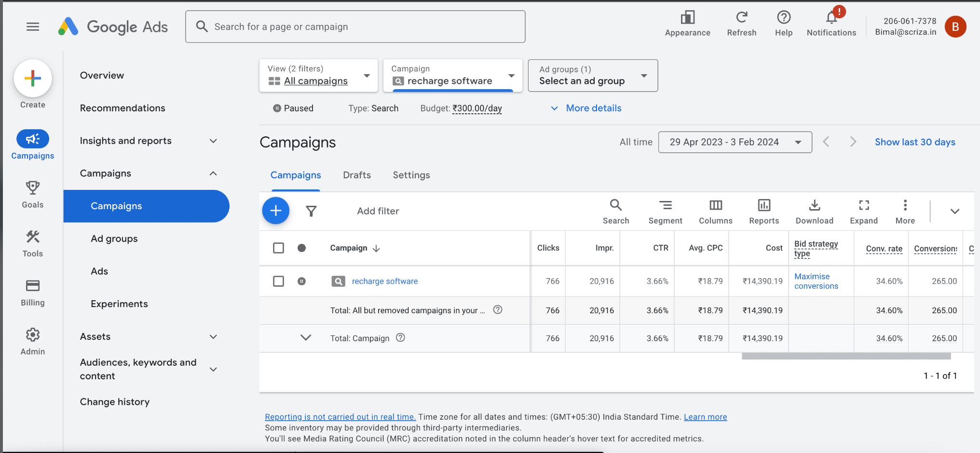Open Overview in the side menu
This screenshot has height=453, width=980.
click(x=102, y=75)
